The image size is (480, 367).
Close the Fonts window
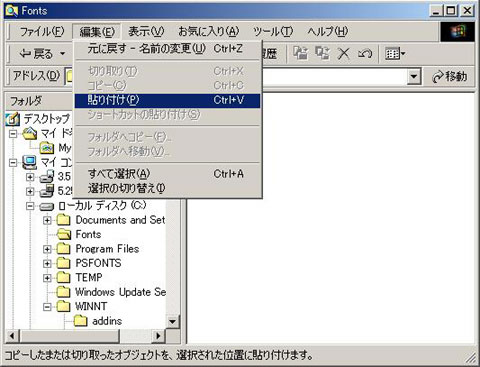[x=467, y=11]
